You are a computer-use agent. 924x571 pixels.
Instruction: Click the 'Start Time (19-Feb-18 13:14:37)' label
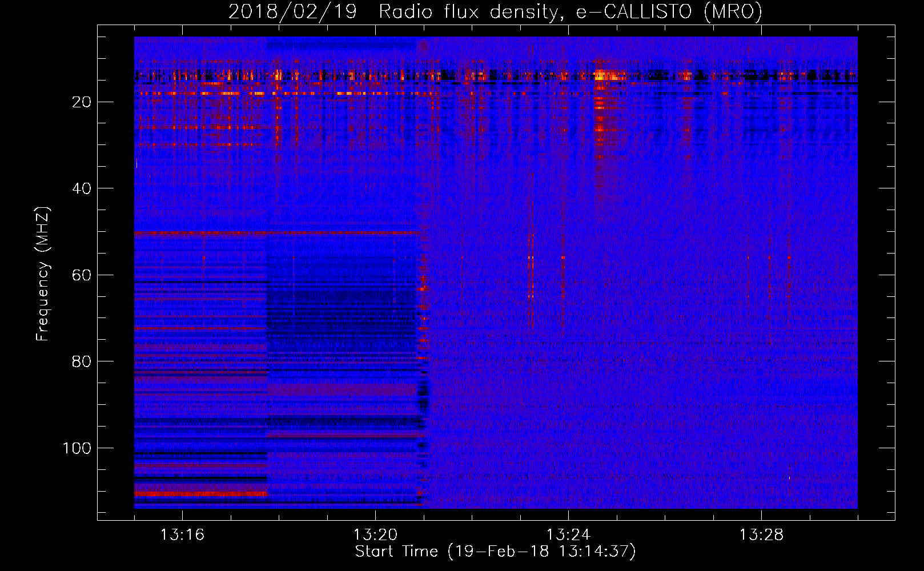coord(495,551)
